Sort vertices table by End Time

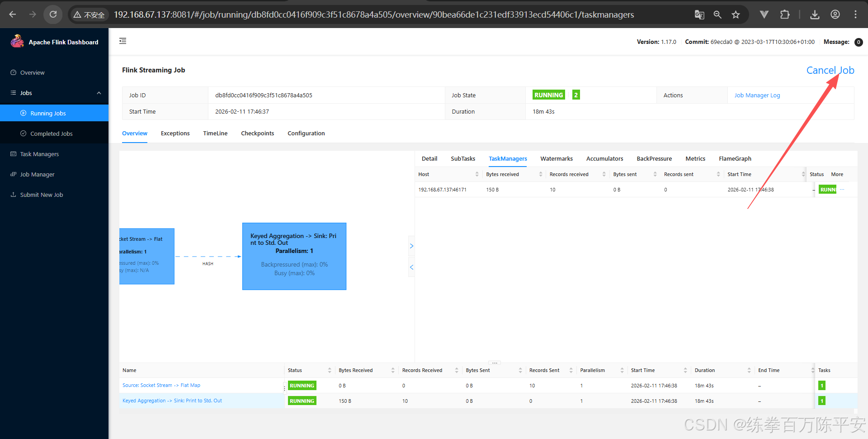tap(813, 370)
